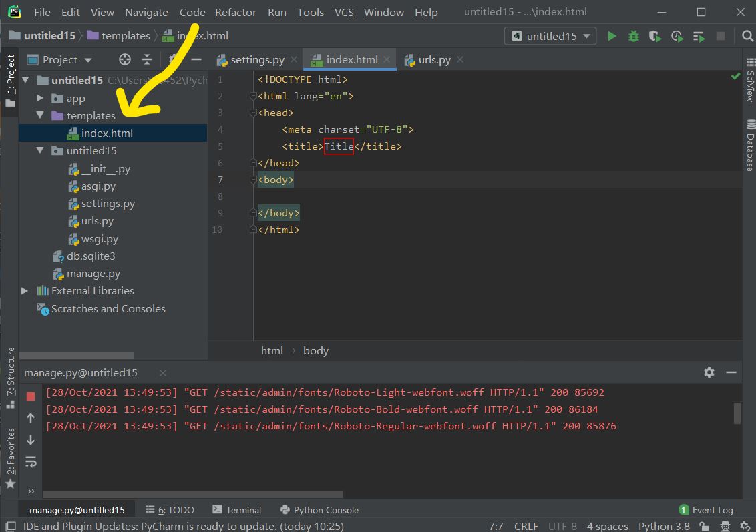
Task: Run the untitled15 configuration with green play button
Action: (612, 36)
